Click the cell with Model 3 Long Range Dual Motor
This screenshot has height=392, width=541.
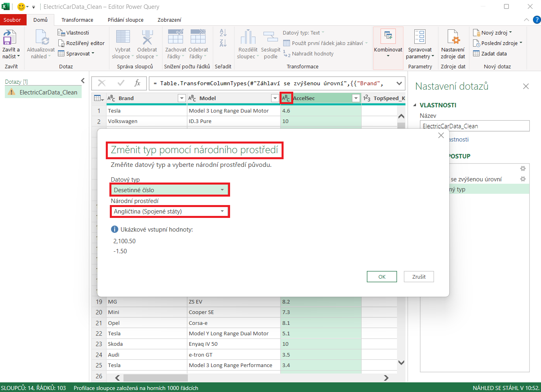click(x=234, y=111)
